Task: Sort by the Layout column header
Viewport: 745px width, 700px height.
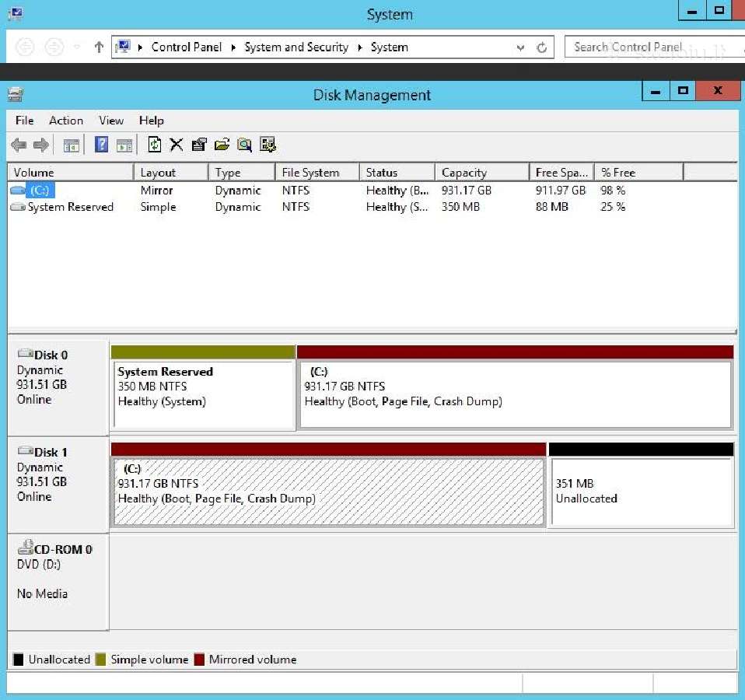Action: pyautogui.click(x=171, y=173)
